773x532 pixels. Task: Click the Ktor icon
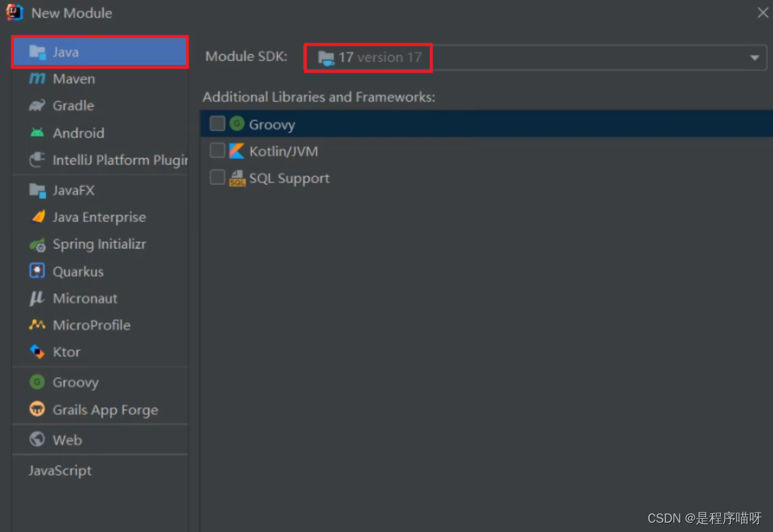tap(37, 352)
